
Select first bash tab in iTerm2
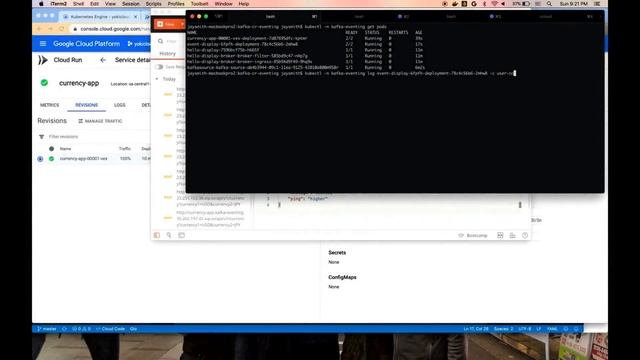pyautogui.click(x=270, y=17)
